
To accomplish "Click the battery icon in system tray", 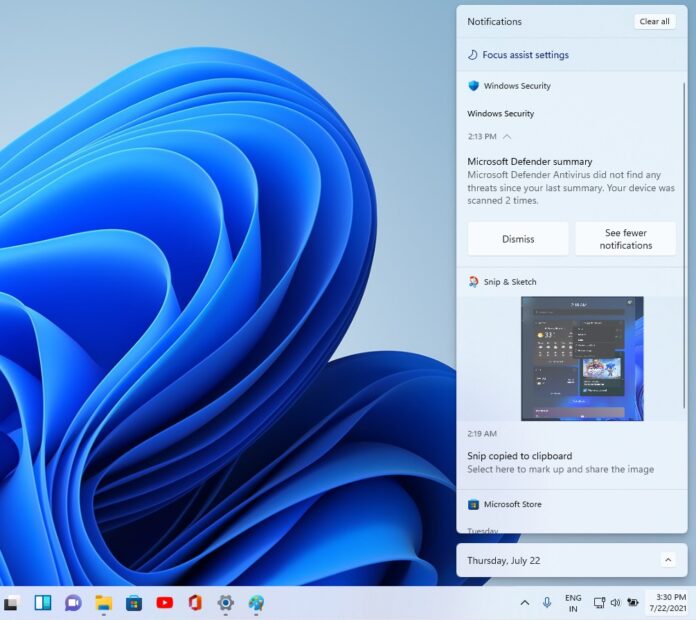I will (x=633, y=603).
